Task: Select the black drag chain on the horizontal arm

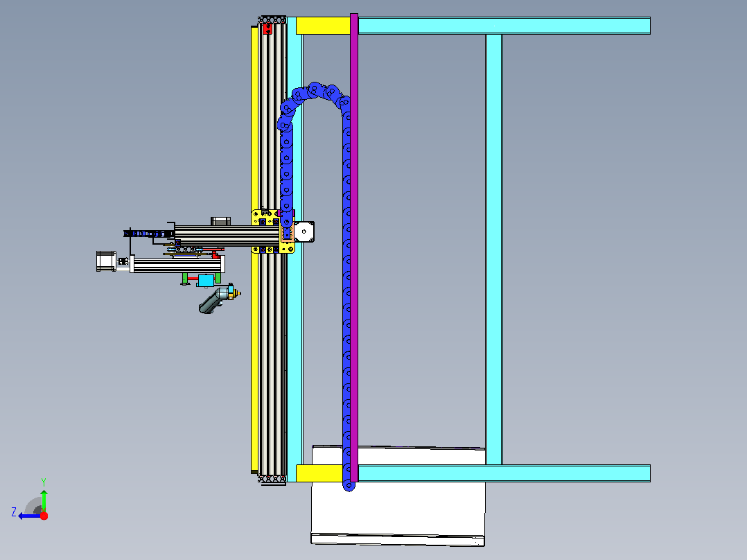Action: coord(148,234)
